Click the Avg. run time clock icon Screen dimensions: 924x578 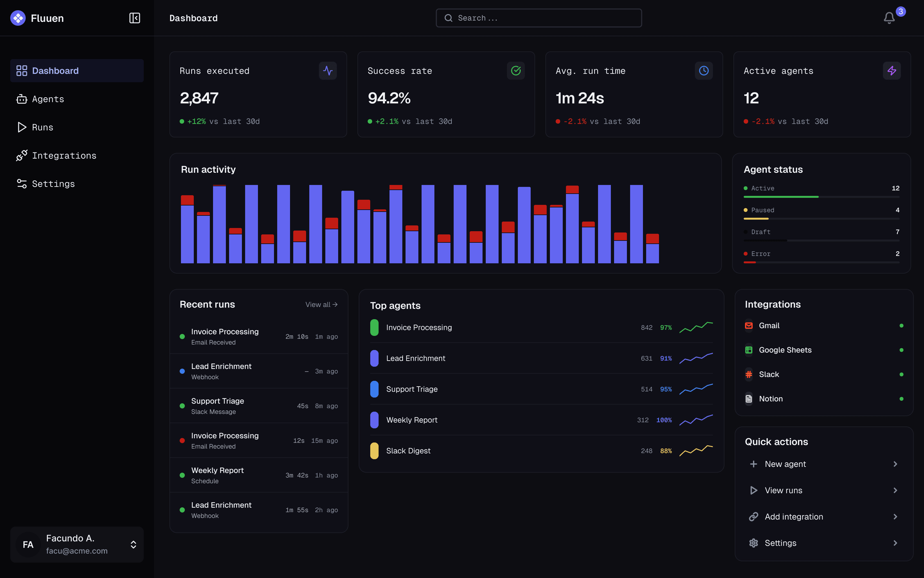pyautogui.click(x=703, y=71)
